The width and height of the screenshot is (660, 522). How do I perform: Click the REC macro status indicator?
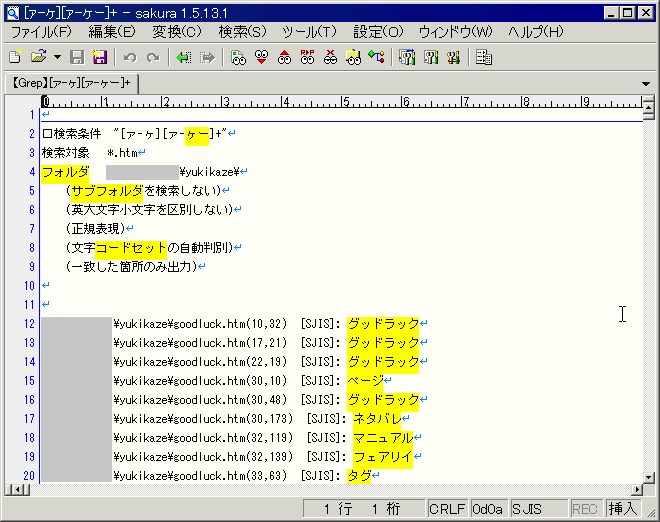585,509
